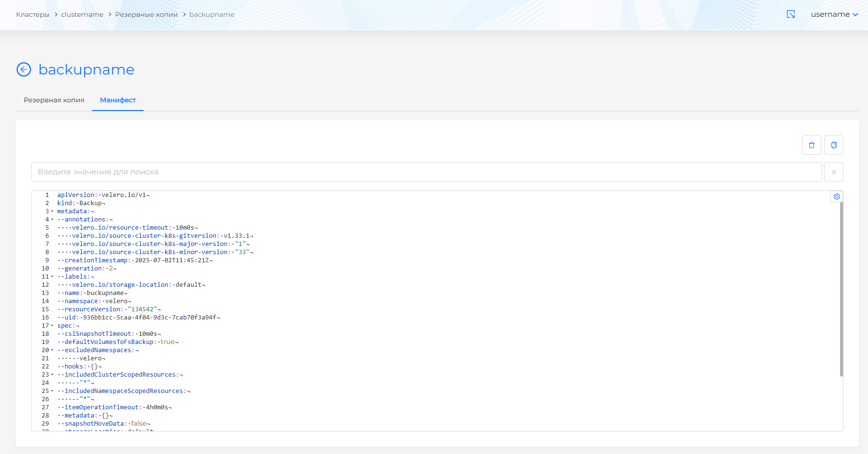Click the search input field
Viewport: 868px width, 454px height.
pyautogui.click(x=384, y=172)
